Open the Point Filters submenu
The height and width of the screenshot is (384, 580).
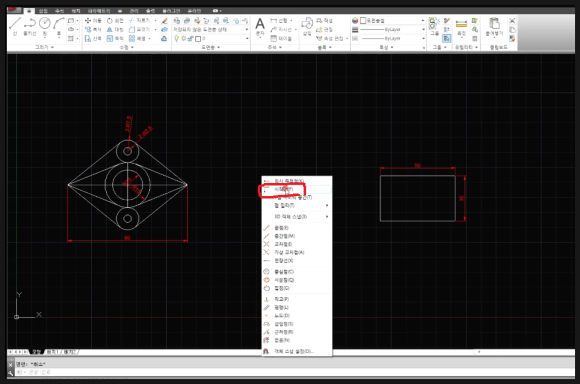coord(297,205)
